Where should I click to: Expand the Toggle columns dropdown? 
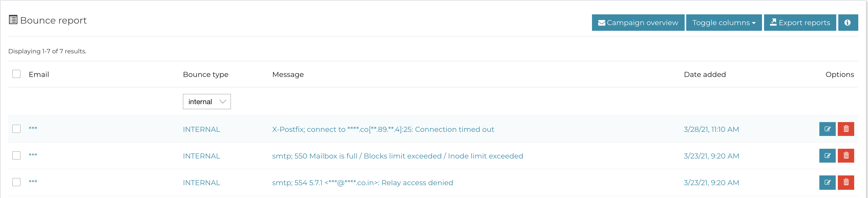click(x=724, y=23)
